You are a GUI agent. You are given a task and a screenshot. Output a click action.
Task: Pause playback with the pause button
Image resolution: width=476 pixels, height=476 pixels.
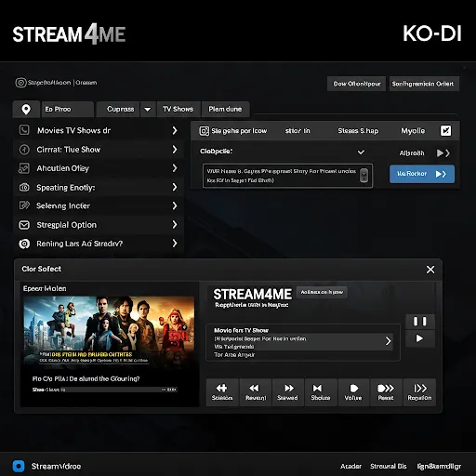coord(420,322)
